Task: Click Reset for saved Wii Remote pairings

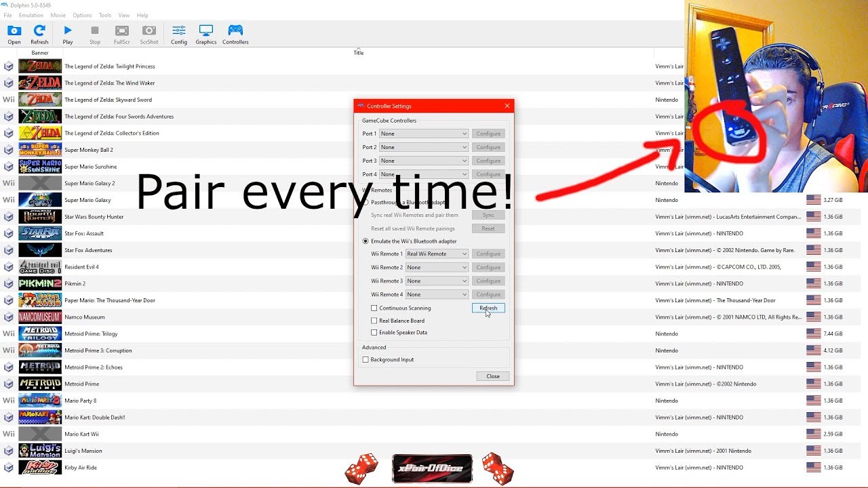Action: point(488,228)
